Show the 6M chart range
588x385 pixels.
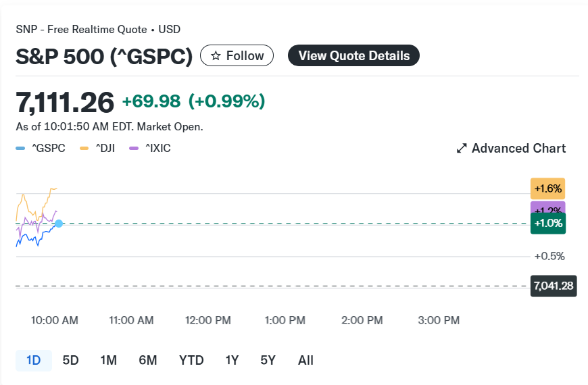pyautogui.click(x=147, y=361)
